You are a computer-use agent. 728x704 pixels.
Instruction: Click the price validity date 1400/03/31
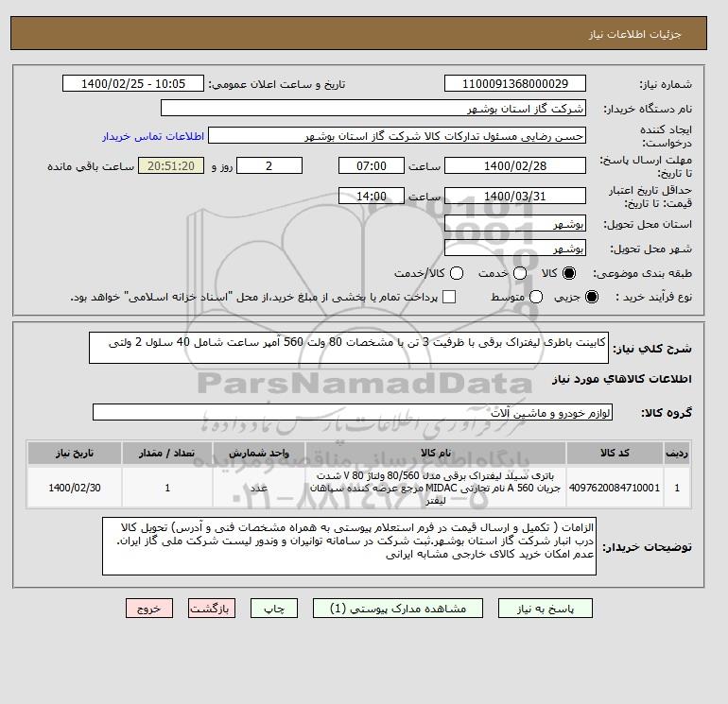coord(515,196)
